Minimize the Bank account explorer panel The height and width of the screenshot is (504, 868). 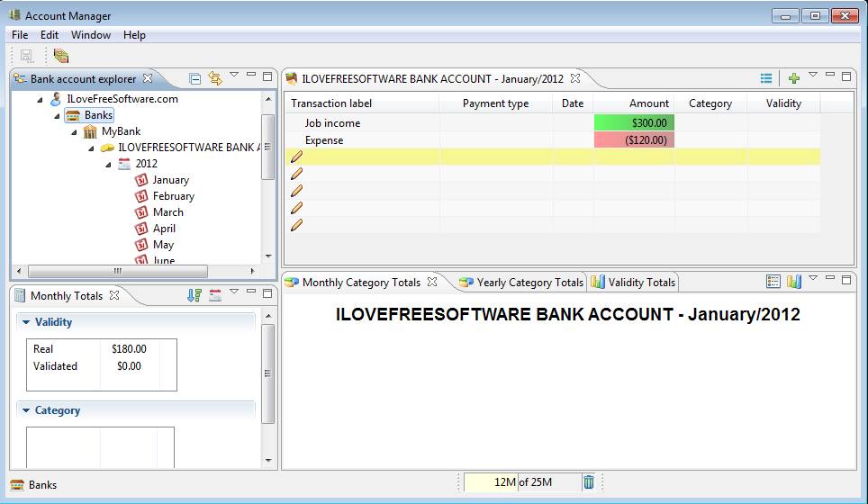coord(251,74)
